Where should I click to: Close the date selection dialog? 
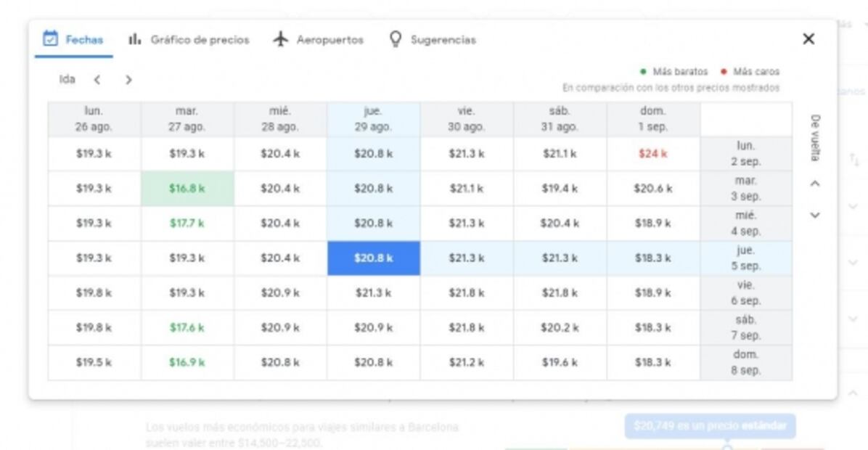(x=808, y=39)
